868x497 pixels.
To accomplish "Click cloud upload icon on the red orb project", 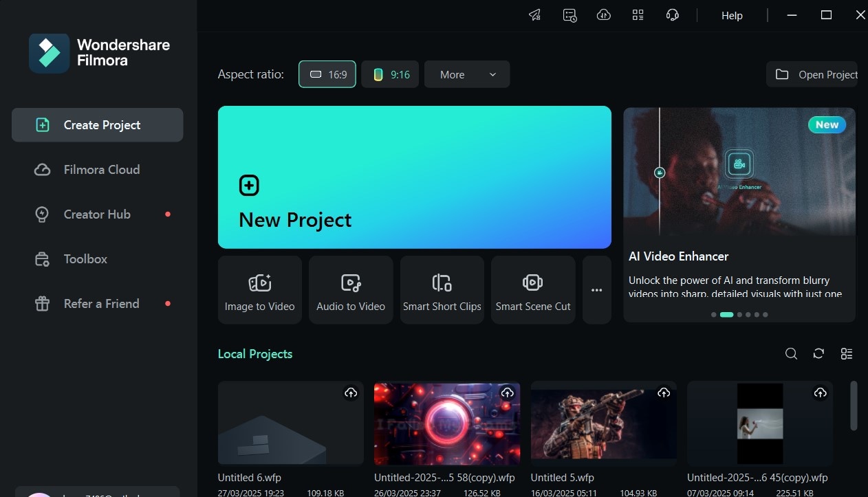I will (508, 393).
